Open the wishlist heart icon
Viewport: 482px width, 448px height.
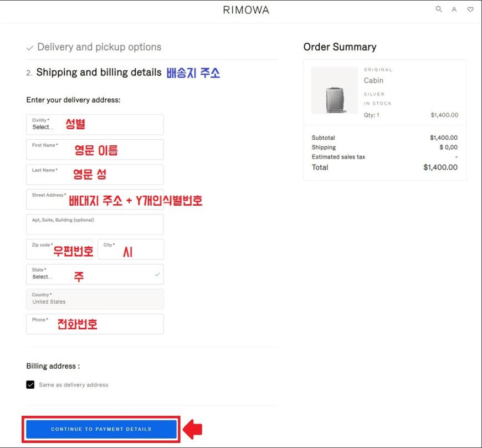[470, 9]
